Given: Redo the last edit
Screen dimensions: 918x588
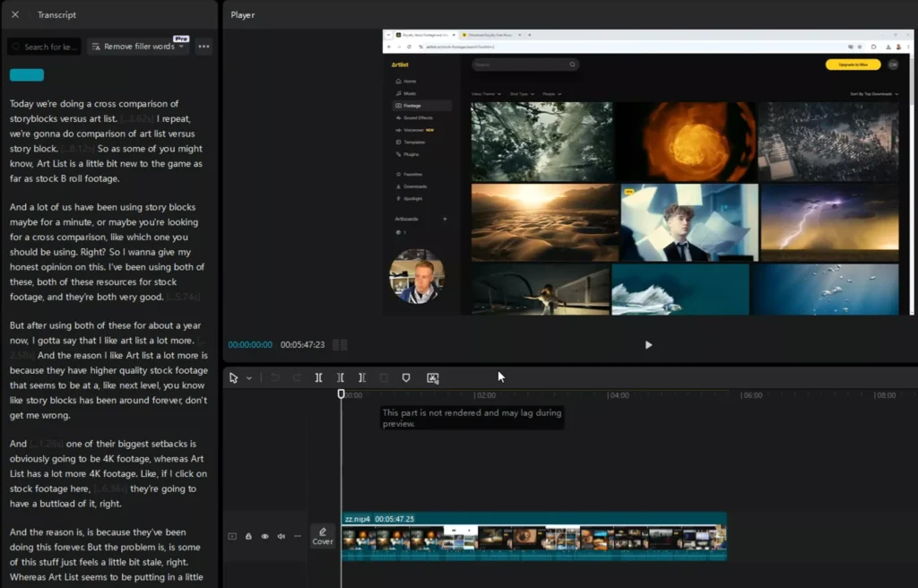Looking at the screenshot, I should pyautogui.click(x=298, y=377).
